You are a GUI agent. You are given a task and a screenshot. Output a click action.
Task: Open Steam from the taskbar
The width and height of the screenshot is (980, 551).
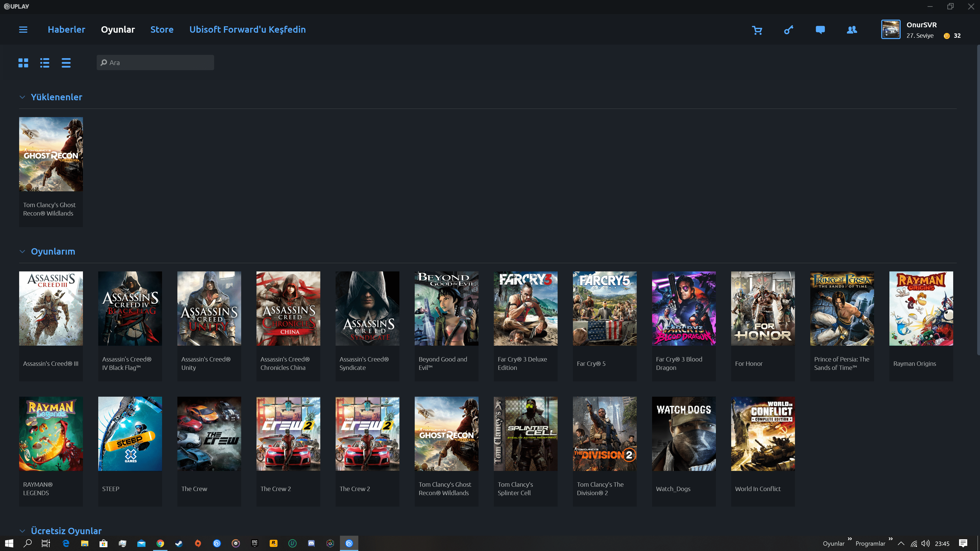coord(179,543)
